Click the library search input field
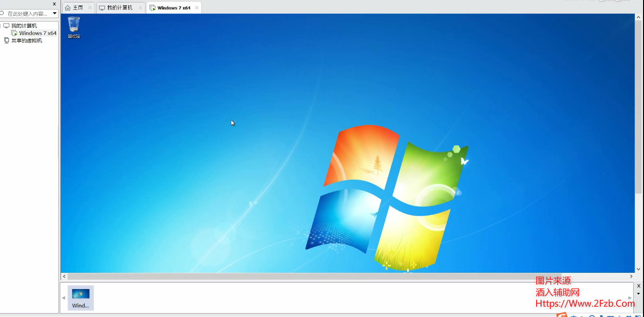The height and width of the screenshot is (317, 644). (28, 14)
